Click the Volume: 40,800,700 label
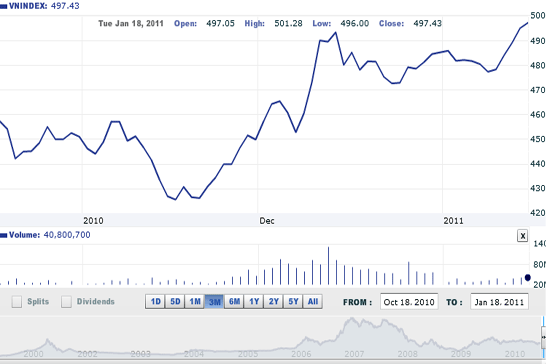This screenshot has height=364, width=550. coord(45,235)
